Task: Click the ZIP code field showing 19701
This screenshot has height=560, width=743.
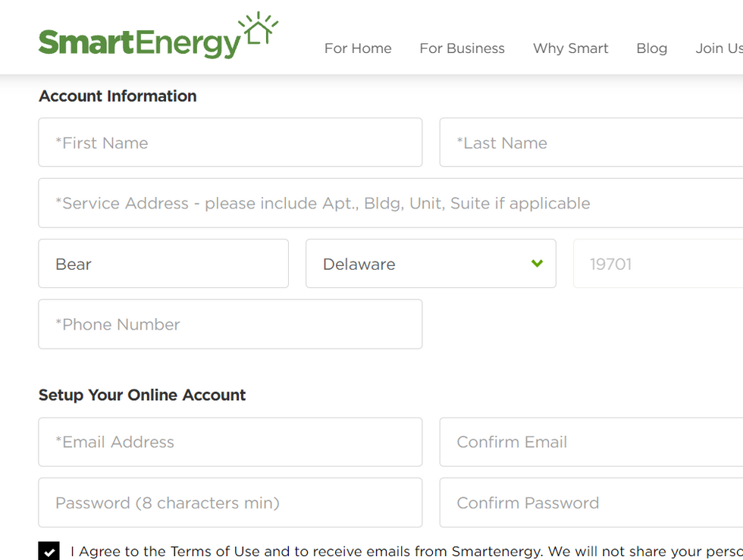Action: pos(658,264)
